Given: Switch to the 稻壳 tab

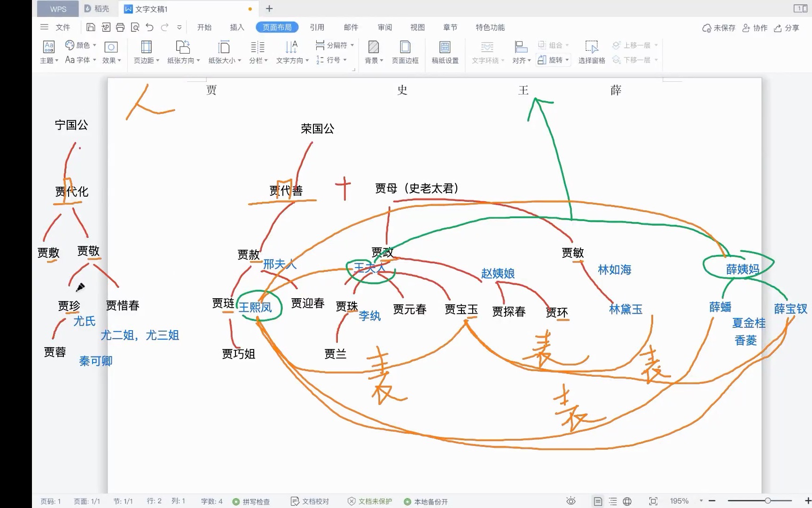Looking at the screenshot, I should (x=96, y=9).
